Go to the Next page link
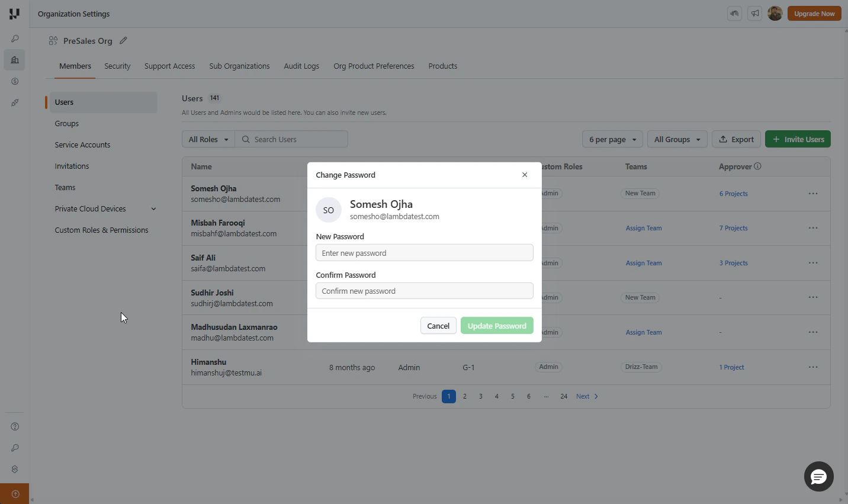Image resolution: width=848 pixels, height=504 pixels. 587,396
